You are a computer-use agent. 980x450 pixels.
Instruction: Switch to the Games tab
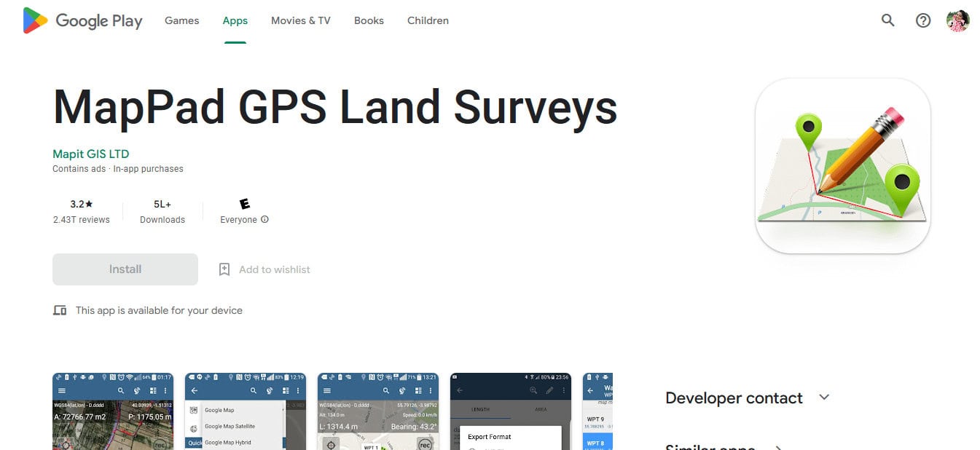[x=181, y=20]
